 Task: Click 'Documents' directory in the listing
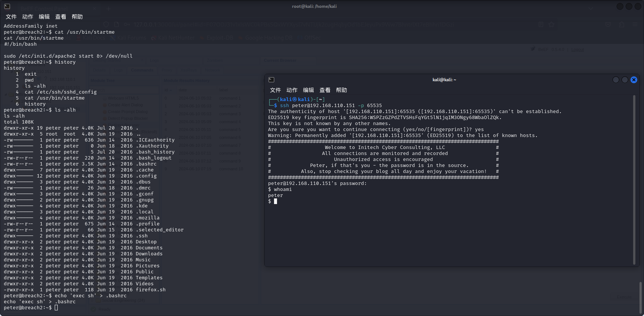click(149, 248)
